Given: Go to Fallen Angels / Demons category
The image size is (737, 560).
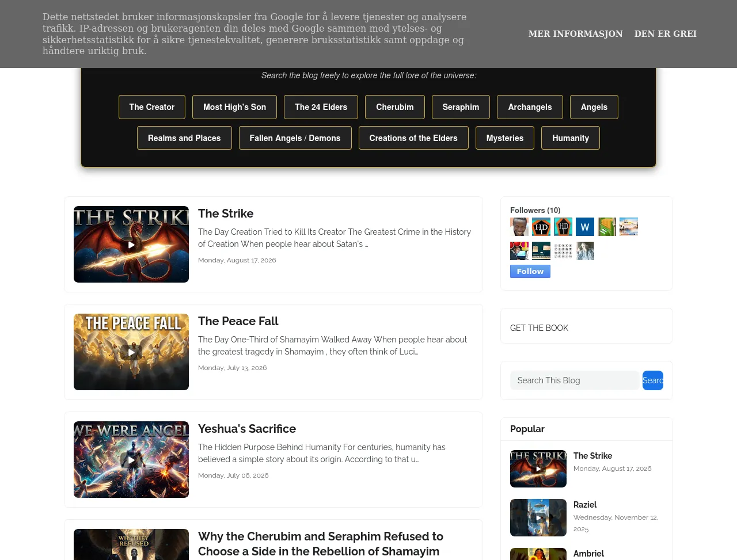Looking at the screenshot, I should (x=295, y=138).
